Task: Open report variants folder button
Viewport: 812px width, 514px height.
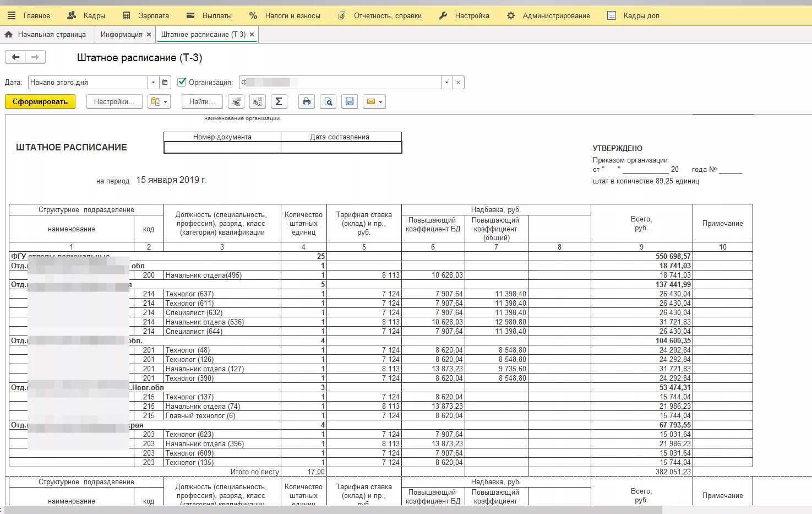Action: pos(159,102)
